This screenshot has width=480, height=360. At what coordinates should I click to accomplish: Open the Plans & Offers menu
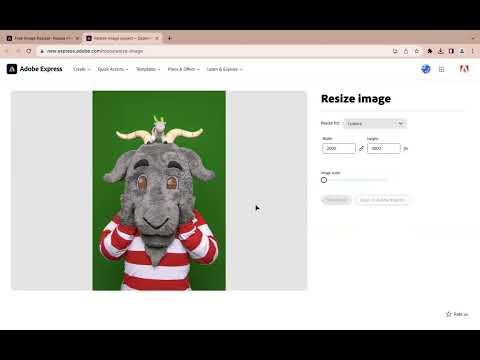click(184, 69)
